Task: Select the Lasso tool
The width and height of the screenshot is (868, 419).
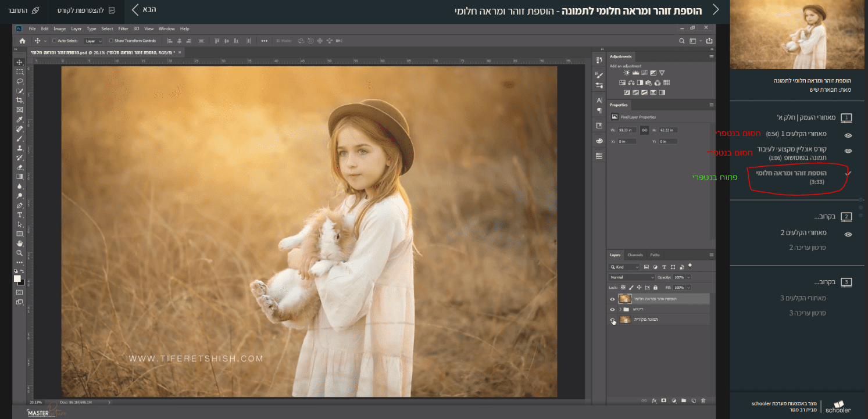Action: coord(20,81)
